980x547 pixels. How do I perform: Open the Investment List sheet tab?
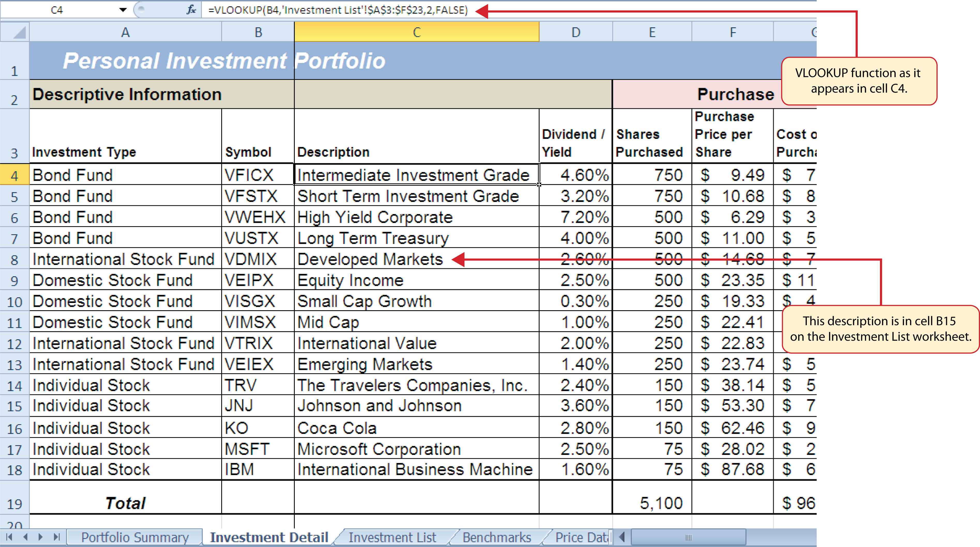point(392,537)
